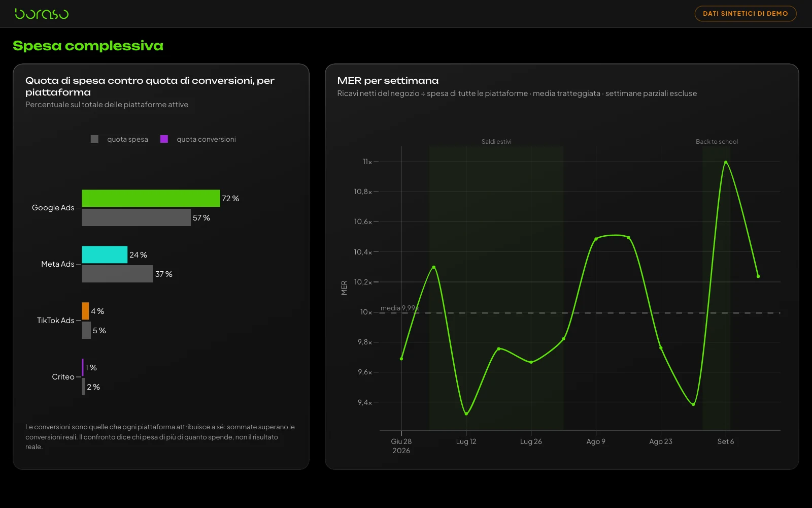Click the MER peak data point at Set 6
The image size is (812, 508).
click(x=726, y=162)
